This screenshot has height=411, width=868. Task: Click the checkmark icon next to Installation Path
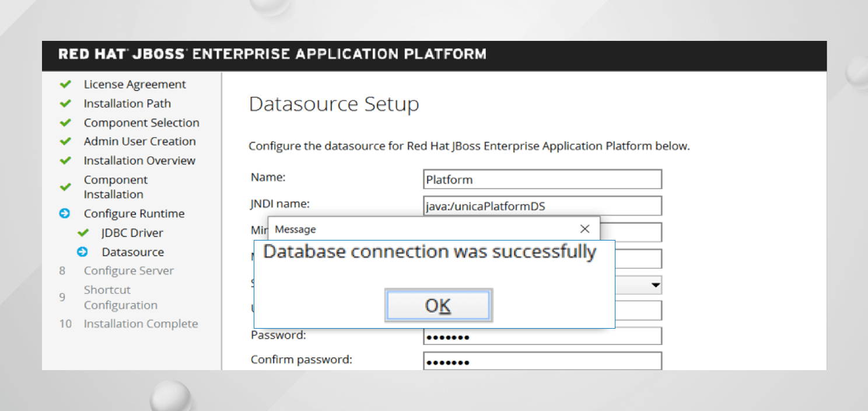pos(65,104)
